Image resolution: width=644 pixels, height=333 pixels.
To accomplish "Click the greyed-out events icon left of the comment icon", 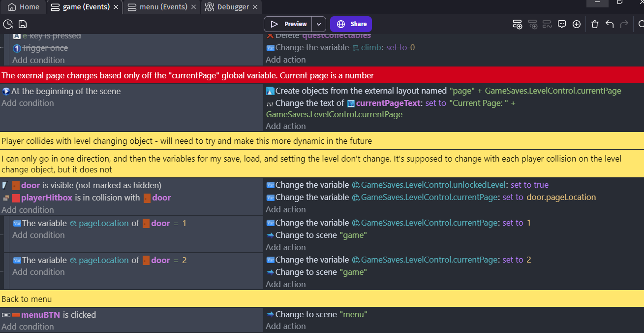I will coord(547,24).
